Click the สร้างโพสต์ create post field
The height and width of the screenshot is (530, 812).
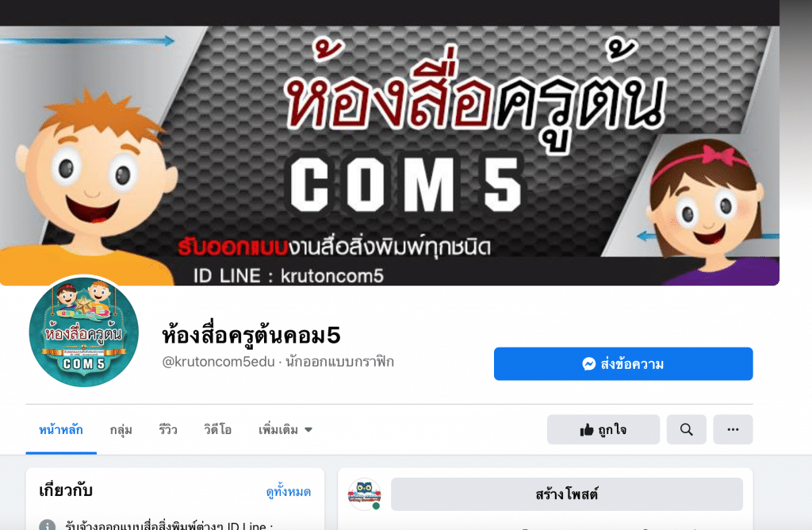(566, 494)
